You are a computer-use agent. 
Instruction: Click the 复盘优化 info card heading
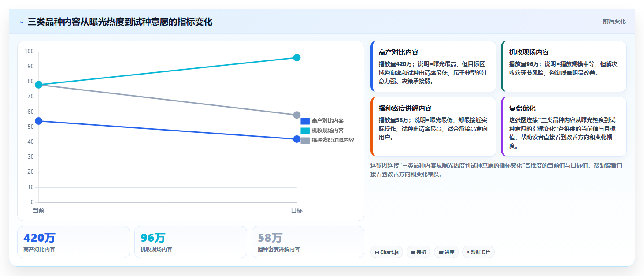522,108
